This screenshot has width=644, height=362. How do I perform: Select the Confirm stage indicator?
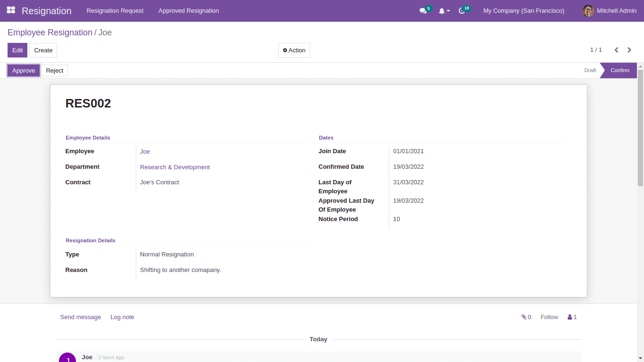(x=619, y=70)
